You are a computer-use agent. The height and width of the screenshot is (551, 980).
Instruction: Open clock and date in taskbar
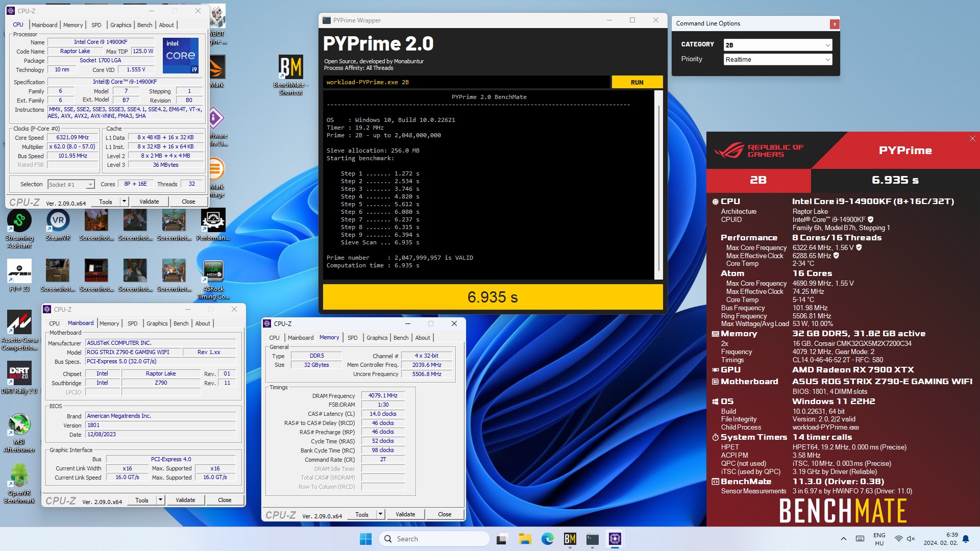[940, 539]
